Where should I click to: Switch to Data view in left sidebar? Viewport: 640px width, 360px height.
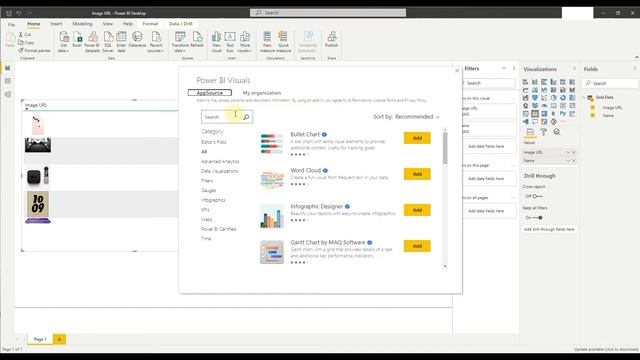click(x=7, y=81)
